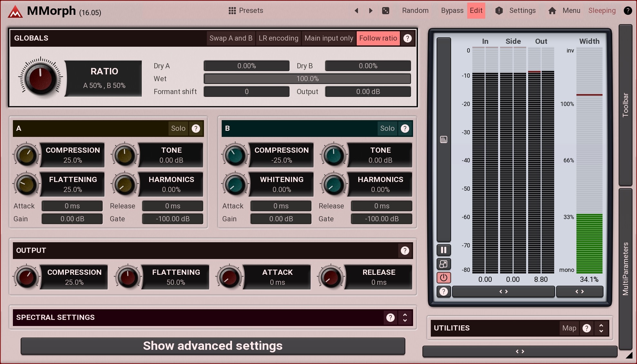The width and height of the screenshot is (637, 364).
Task: Click the previous preset arrow icon
Action: [x=356, y=11]
